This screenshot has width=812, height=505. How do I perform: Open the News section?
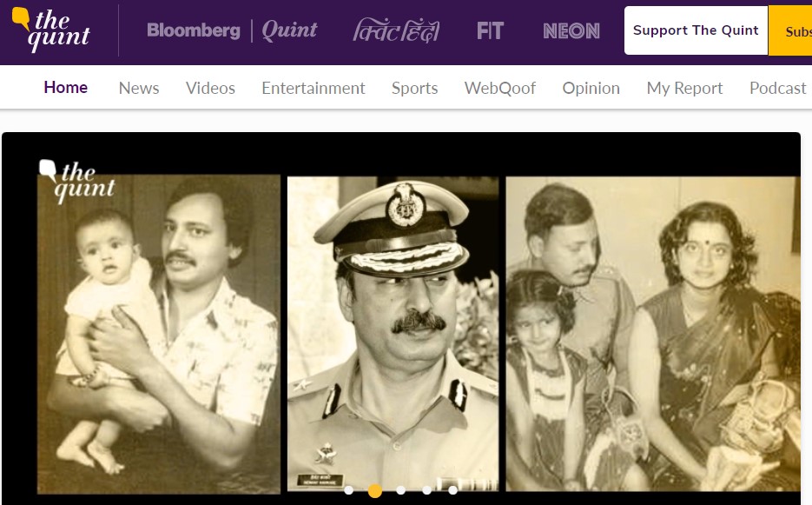[x=139, y=88]
